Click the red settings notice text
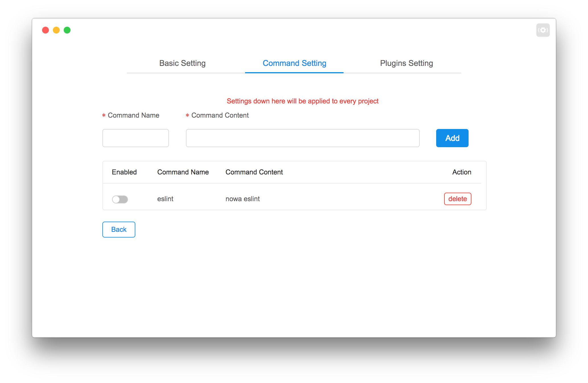The height and width of the screenshot is (383, 588). coord(303,101)
